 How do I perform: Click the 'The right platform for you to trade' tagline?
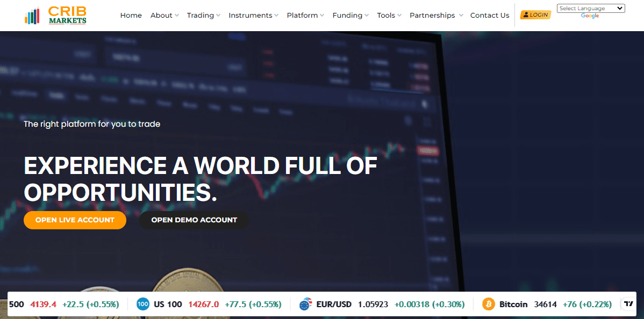point(92,124)
